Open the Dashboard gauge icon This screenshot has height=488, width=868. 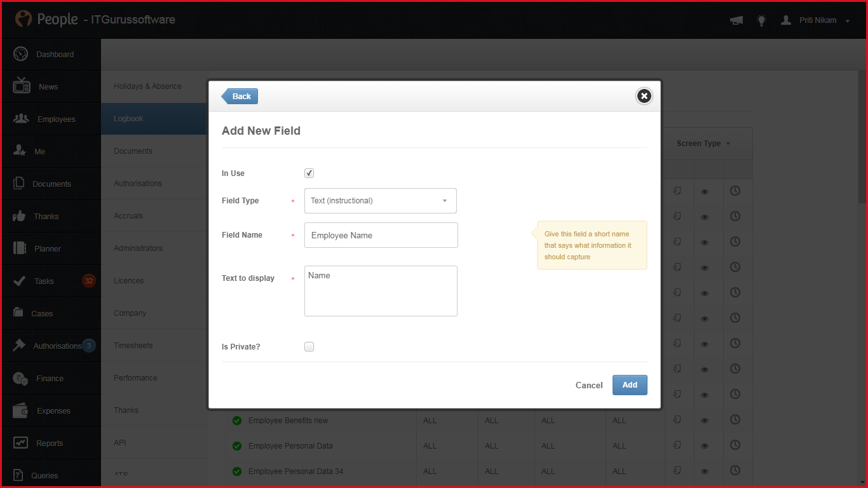pos(20,54)
